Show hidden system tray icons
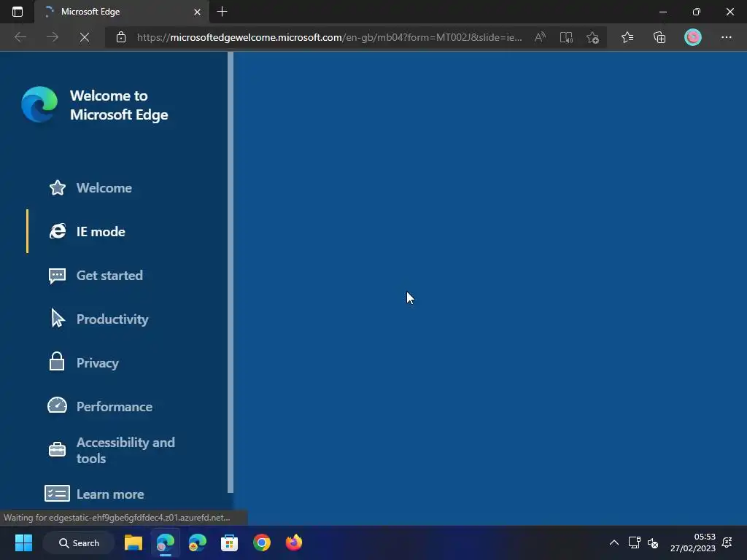The image size is (747, 560). point(614,542)
